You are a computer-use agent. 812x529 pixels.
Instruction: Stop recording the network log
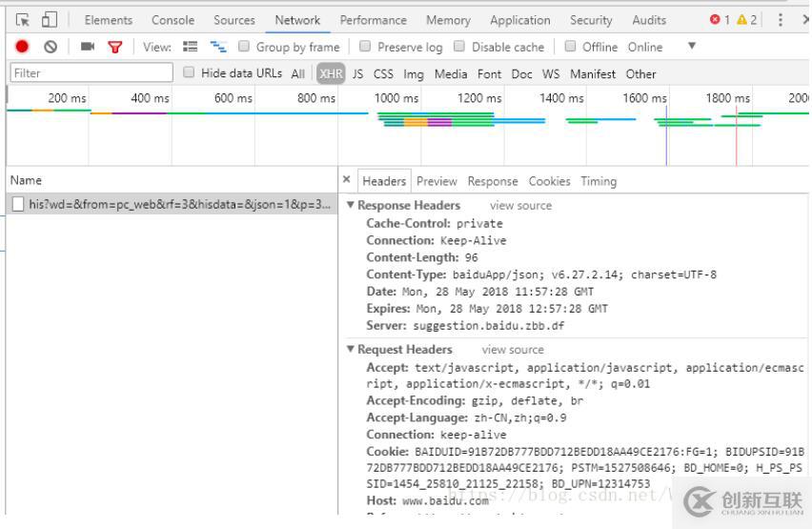pos(22,47)
